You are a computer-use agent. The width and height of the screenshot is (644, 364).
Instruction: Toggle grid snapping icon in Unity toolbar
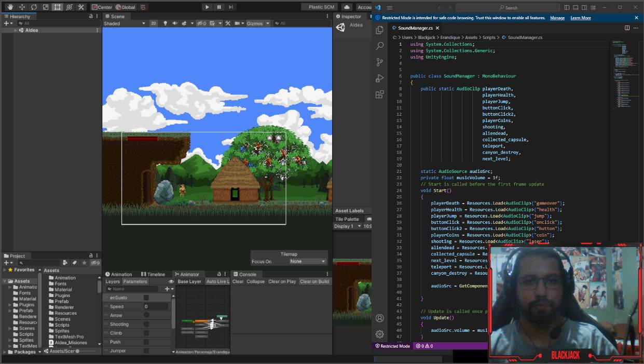pos(143,7)
